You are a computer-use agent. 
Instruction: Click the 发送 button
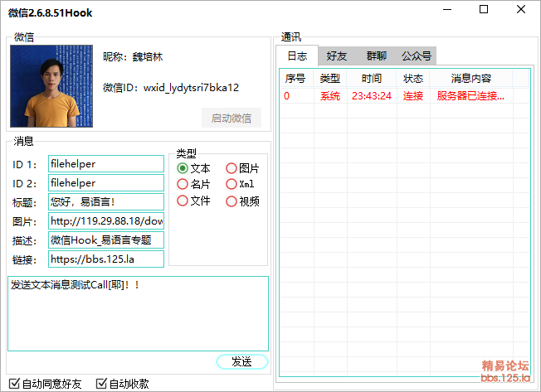(241, 361)
